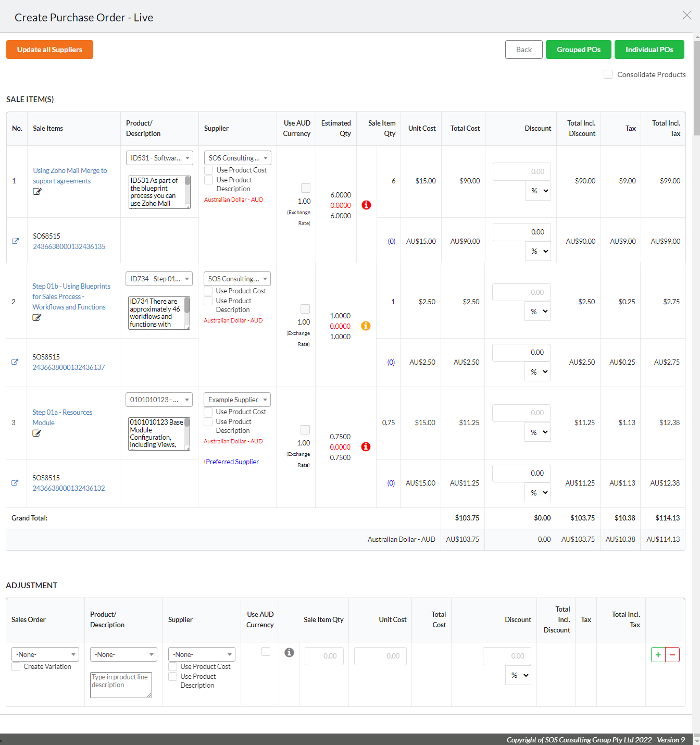Screen dimensions: 700x745
Task: Click the Grouped POs button
Action: point(578,49)
